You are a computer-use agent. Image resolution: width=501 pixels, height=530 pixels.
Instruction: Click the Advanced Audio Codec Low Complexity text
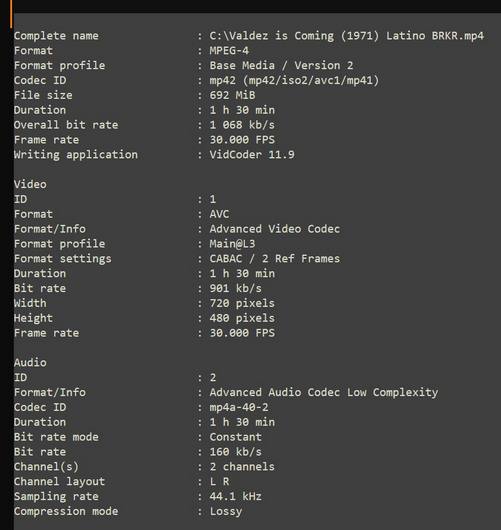[324, 392]
